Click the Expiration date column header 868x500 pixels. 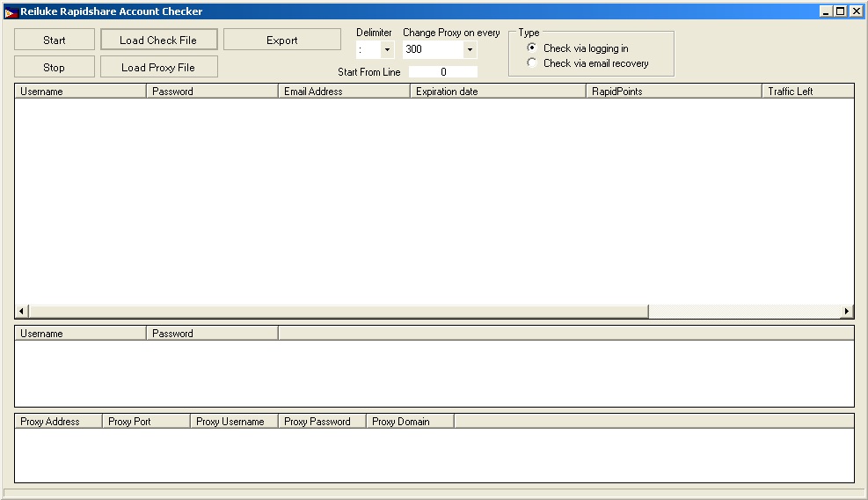coord(499,92)
